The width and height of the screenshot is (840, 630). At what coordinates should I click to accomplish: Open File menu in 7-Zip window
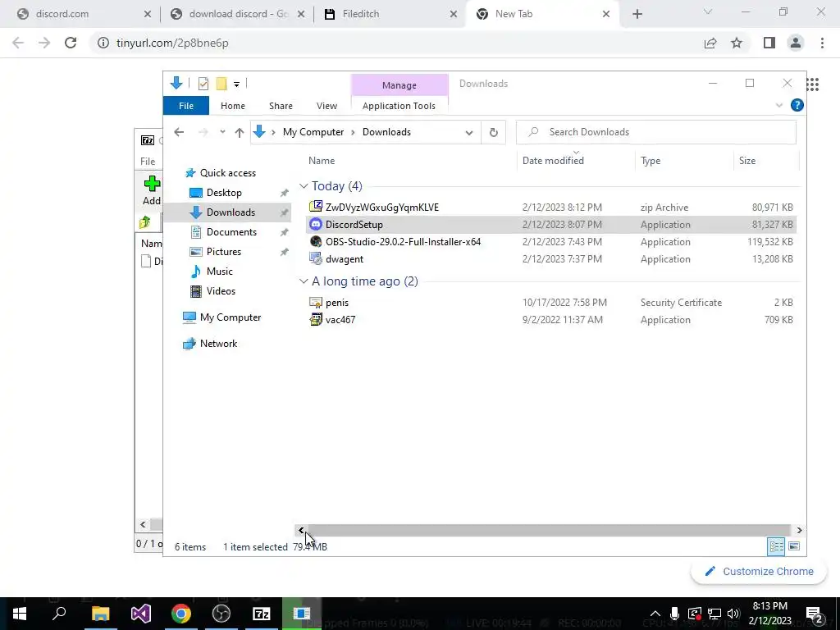tap(148, 162)
